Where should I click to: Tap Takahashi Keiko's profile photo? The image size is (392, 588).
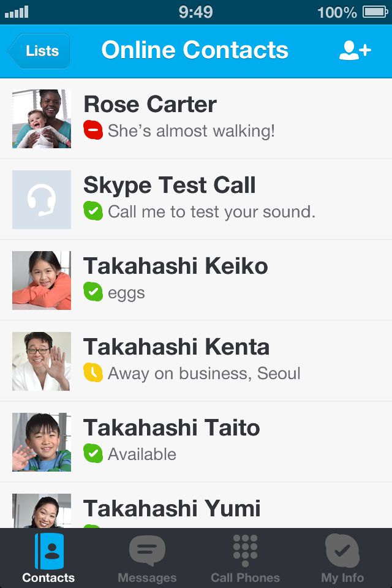tap(42, 281)
